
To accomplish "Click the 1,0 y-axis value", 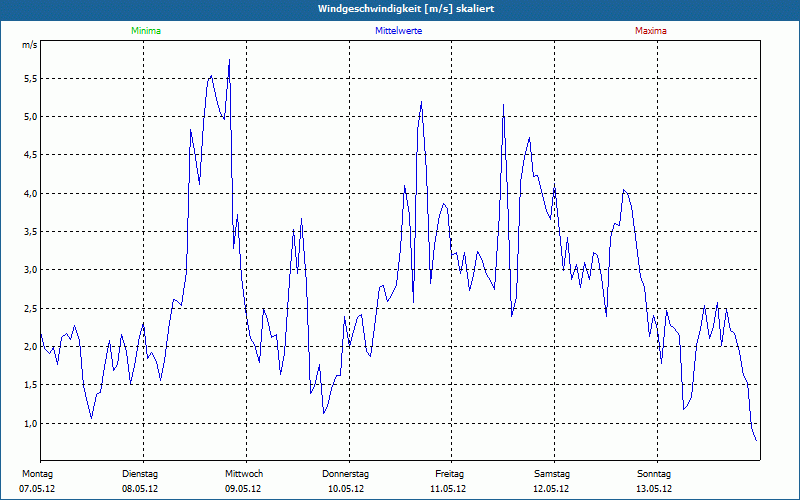I will pos(29,423).
